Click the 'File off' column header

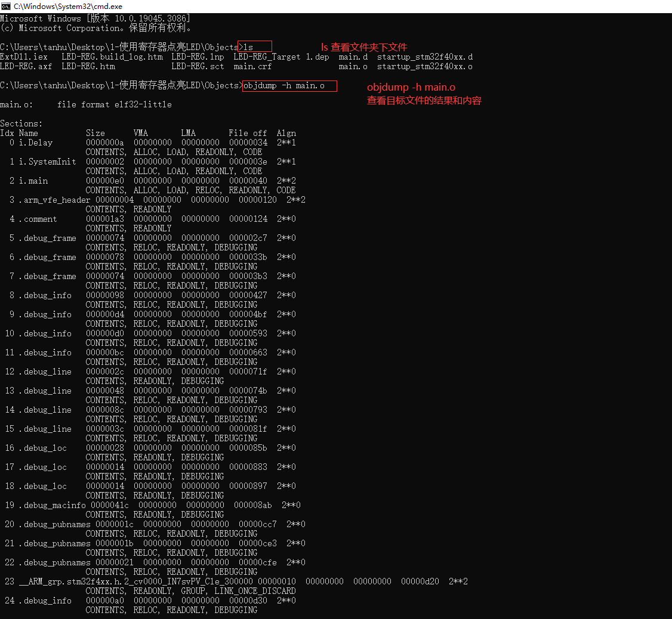coord(248,133)
